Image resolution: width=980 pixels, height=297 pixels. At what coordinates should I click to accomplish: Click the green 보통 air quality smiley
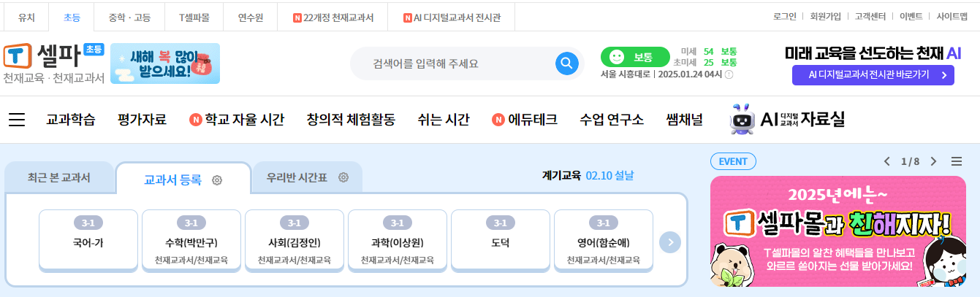coord(617,57)
